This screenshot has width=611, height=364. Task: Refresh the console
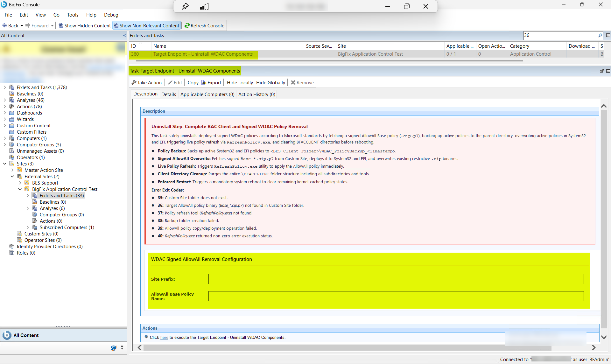click(x=204, y=25)
